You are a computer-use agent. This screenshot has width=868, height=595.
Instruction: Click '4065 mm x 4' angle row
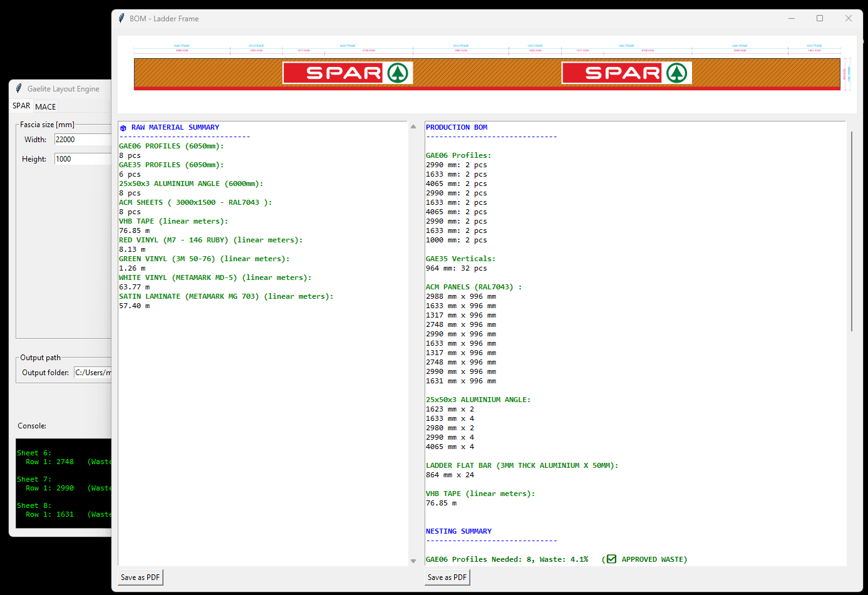pos(450,447)
